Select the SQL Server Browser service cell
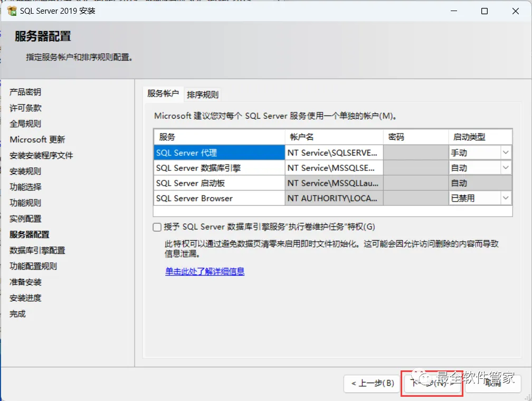Image resolution: width=532 pixels, height=401 pixels. (x=219, y=198)
